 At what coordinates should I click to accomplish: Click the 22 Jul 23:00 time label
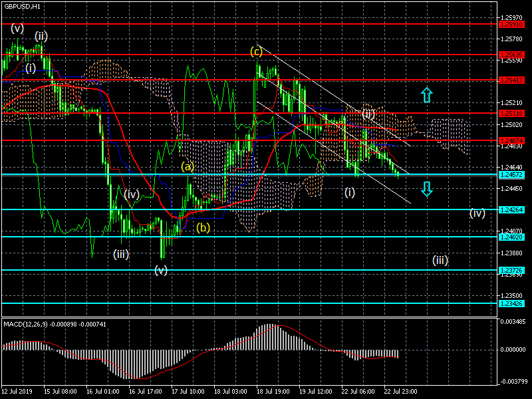coord(401,392)
